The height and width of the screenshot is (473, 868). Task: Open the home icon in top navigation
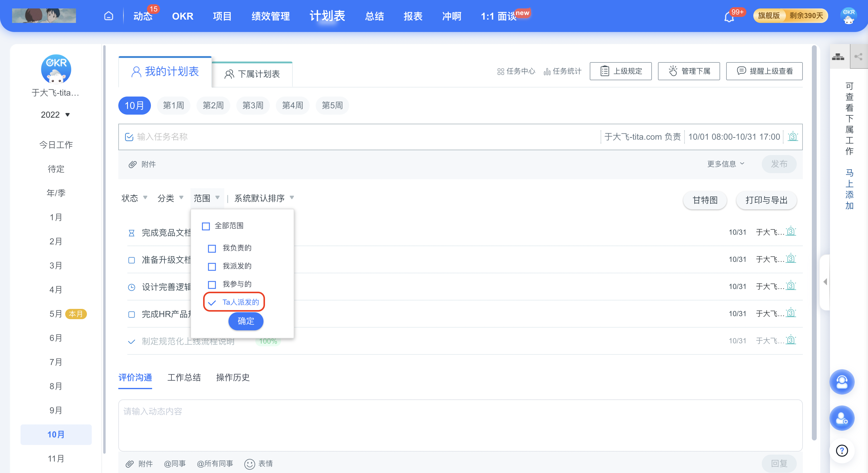point(109,16)
